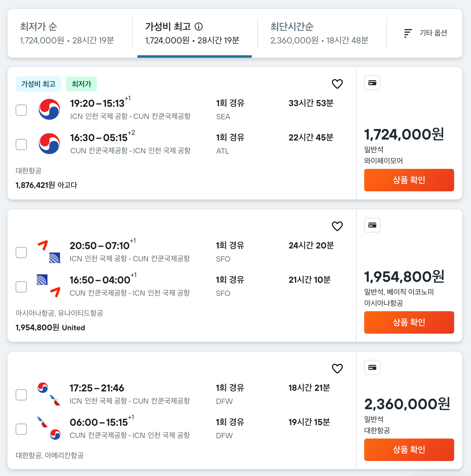Favorite the Asiana flight with the heart icon
The image size is (471, 476).
(337, 226)
